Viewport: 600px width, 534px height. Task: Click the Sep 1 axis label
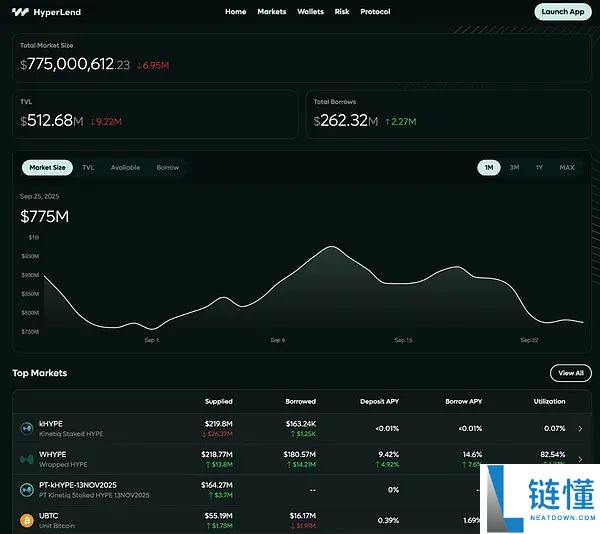point(152,340)
